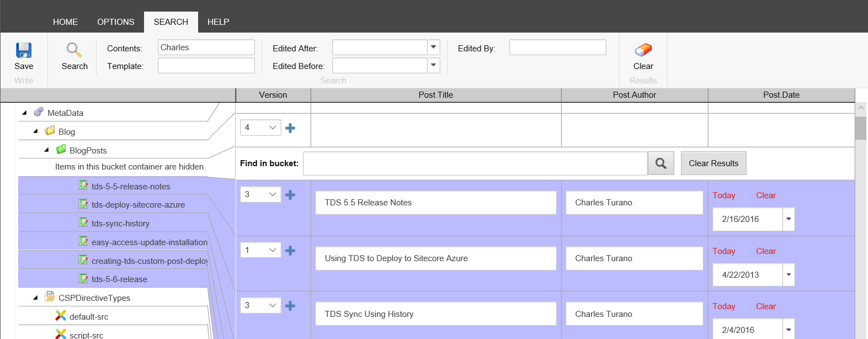Click plus icon beside version 4 dropdown
The image size is (868, 339).
click(290, 128)
